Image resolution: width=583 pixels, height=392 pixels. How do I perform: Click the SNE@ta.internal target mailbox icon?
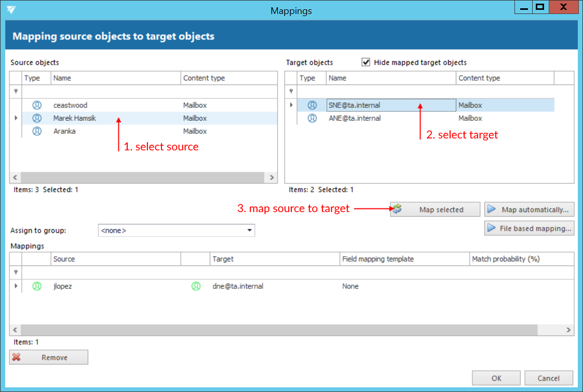[x=312, y=105]
